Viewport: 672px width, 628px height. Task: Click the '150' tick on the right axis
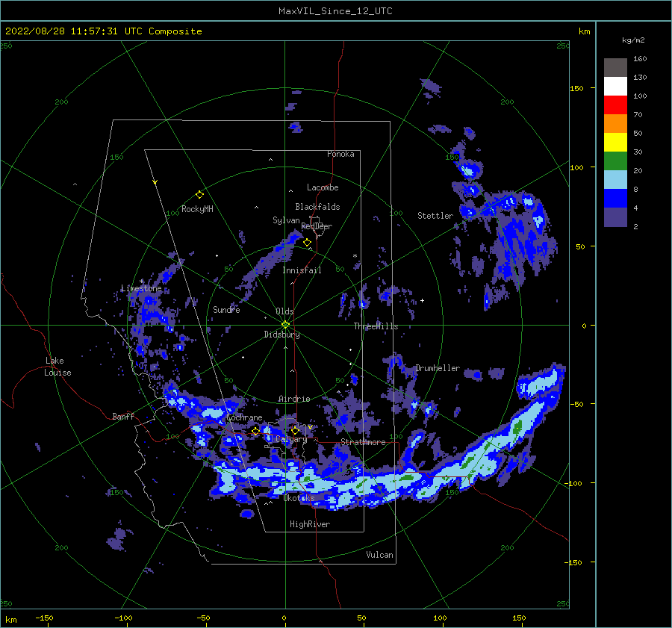[576, 88]
